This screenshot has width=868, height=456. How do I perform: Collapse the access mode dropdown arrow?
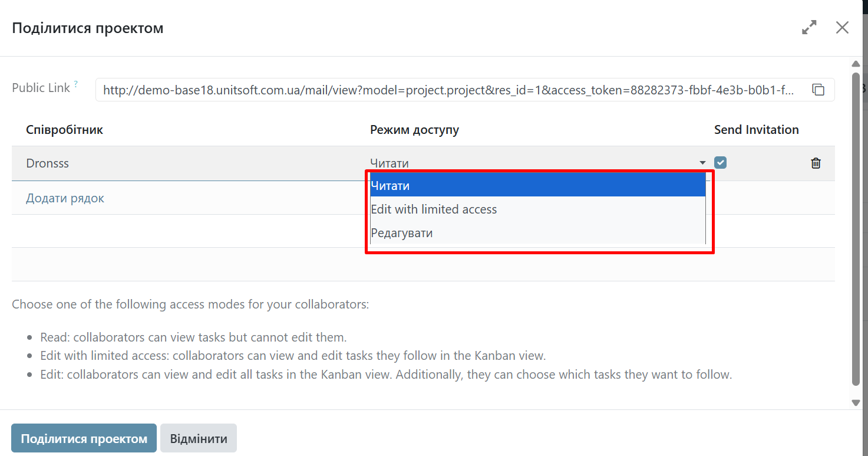click(x=702, y=163)
